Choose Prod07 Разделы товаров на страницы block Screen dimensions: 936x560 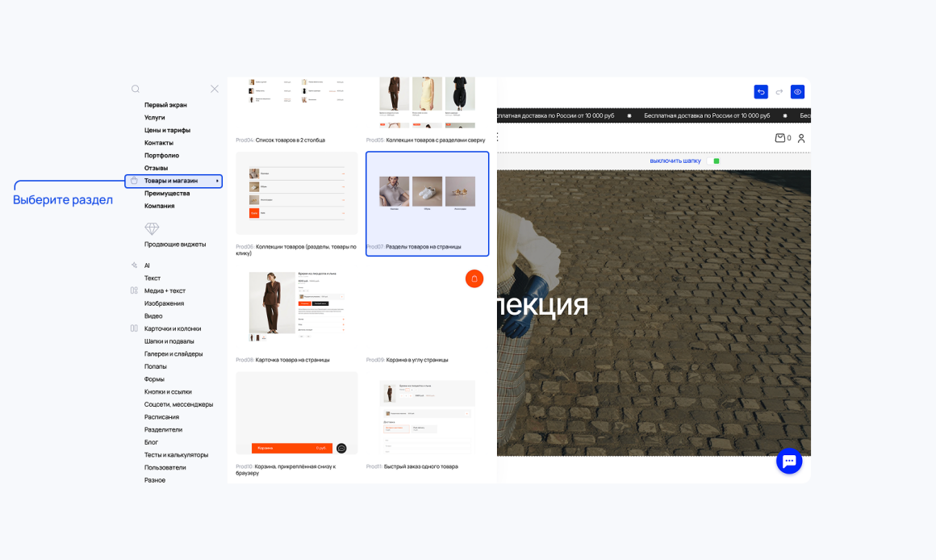pos(428,203)
